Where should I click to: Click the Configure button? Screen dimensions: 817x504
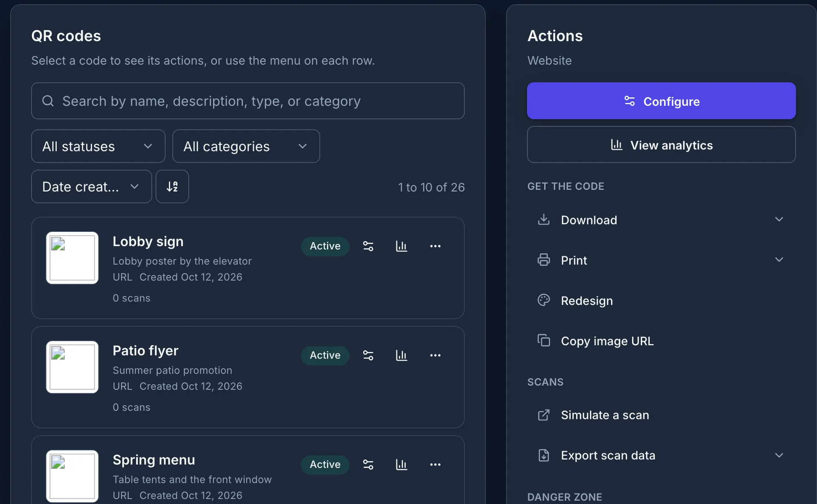pos(661,101)
